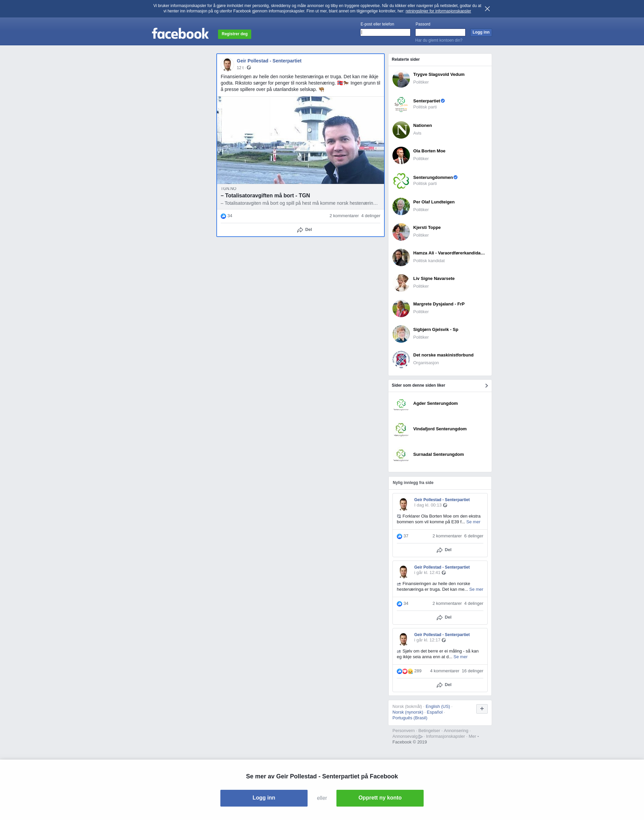Click the Facebook logo

coord(180,34)
